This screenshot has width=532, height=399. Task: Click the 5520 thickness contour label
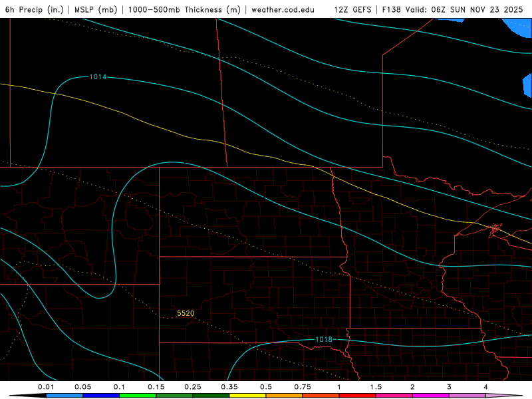pos(186,313)
